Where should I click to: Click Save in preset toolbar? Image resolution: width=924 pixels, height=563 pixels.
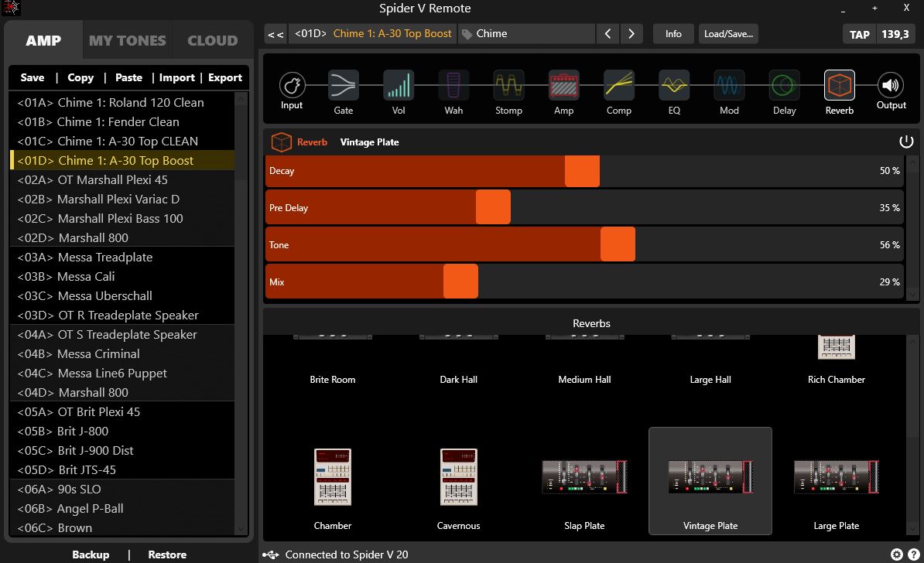(x=33, y=78)
